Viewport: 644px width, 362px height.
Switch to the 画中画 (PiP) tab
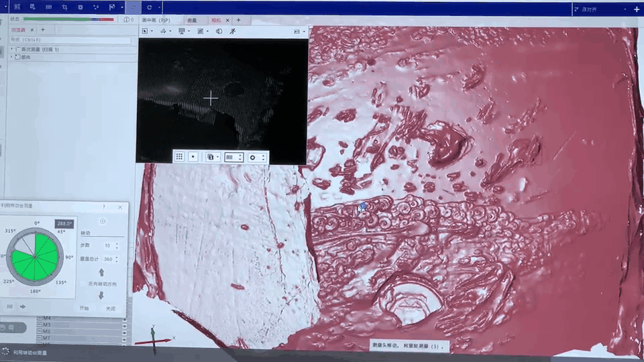click(x=156, y=20)
